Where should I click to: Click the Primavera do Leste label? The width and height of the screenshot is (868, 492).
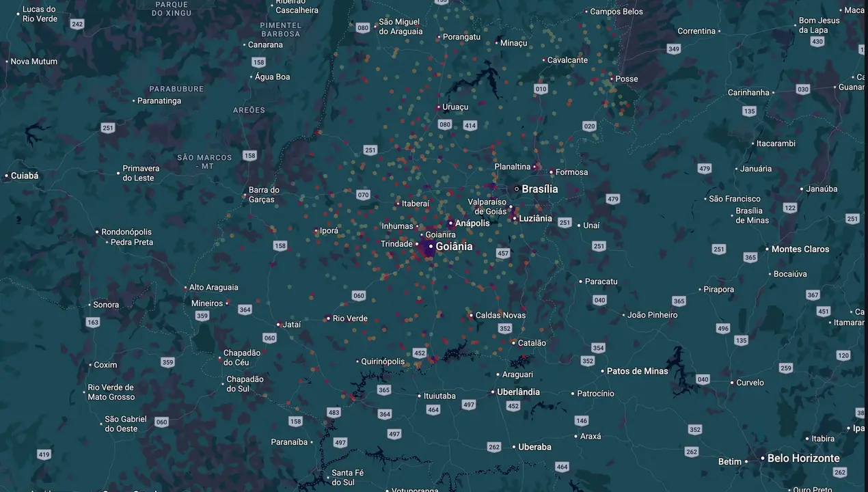pyautogui.click(x=141, y=173)
